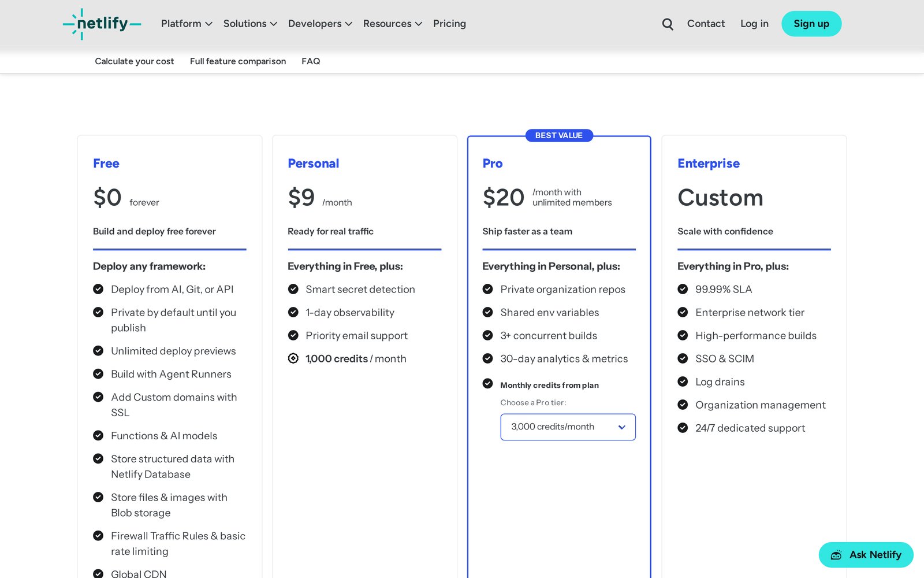Click checkmark beside Shared env variables
This screenshot has height=578, width=924.
(x=488, y=312)
